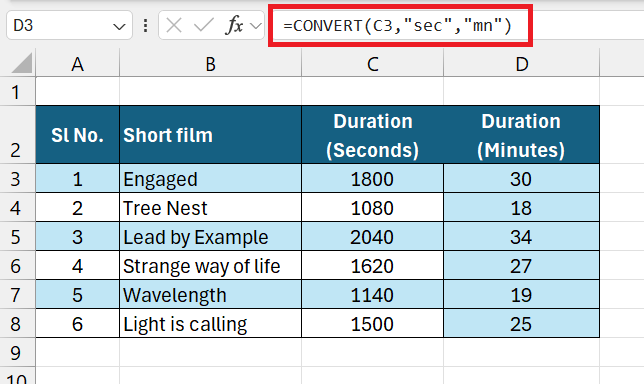Image resolution: width=644 pixels, height=384 pixels.
Task: Click the 'Duration (Seconds)' header cell
Action: (373, 135)
